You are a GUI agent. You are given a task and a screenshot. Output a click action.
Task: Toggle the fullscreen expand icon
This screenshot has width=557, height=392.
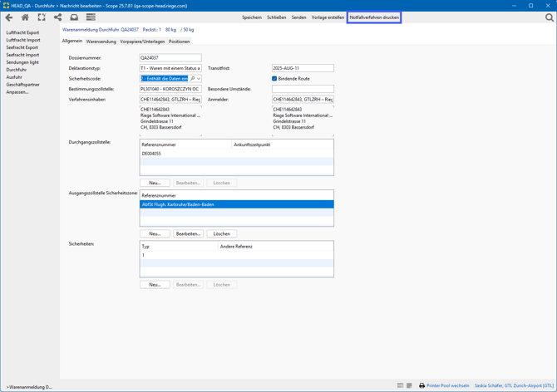[x=42, y=17]
